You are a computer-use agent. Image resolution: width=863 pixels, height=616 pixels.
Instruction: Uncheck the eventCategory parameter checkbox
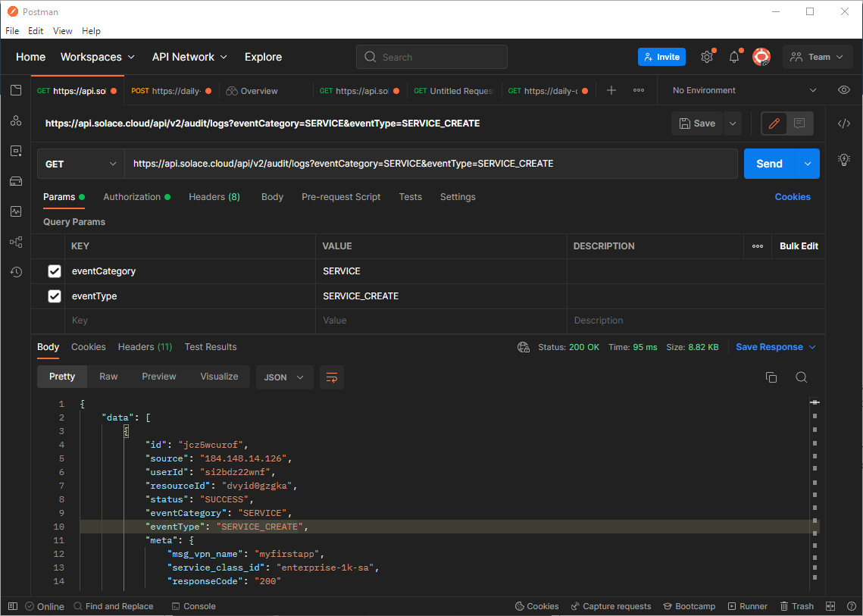click(55, 271)
